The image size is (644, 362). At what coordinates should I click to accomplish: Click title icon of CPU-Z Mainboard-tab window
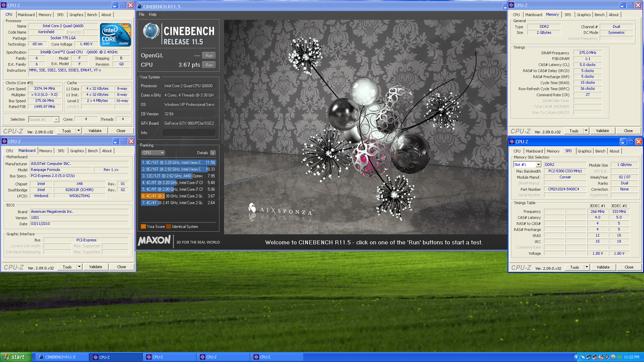tap(4, 141)
